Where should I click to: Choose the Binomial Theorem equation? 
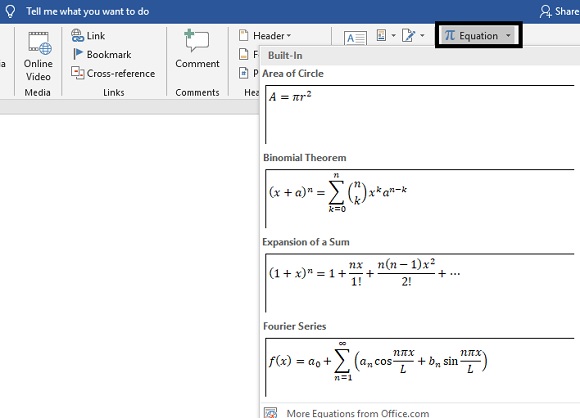pyautogui.click(x=420, y=199)
